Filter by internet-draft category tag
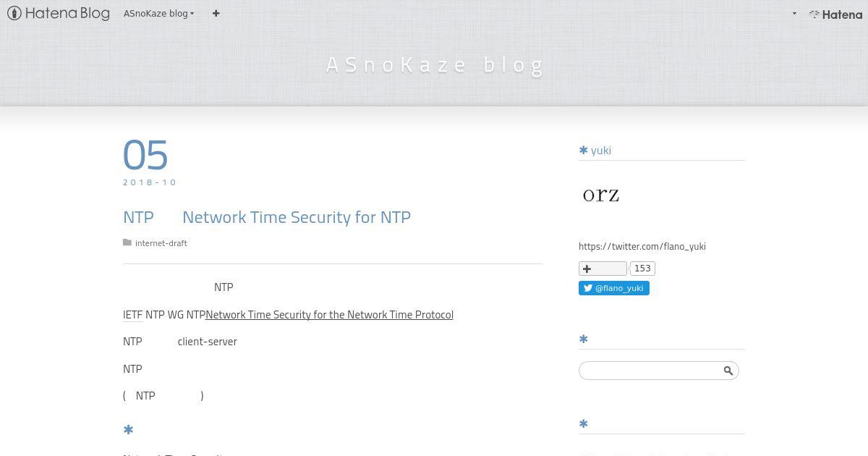 [161, 243]
